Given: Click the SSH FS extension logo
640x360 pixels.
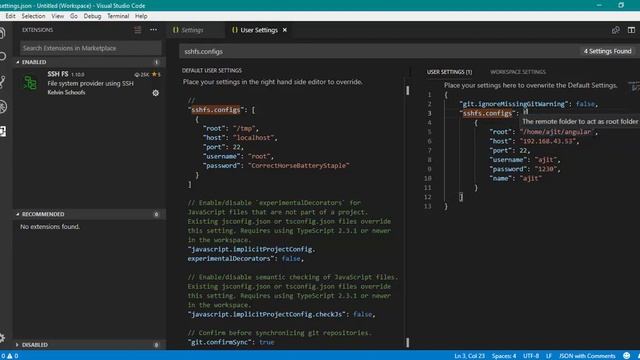Looking at the screenshot, I should (x=30, y=83).
